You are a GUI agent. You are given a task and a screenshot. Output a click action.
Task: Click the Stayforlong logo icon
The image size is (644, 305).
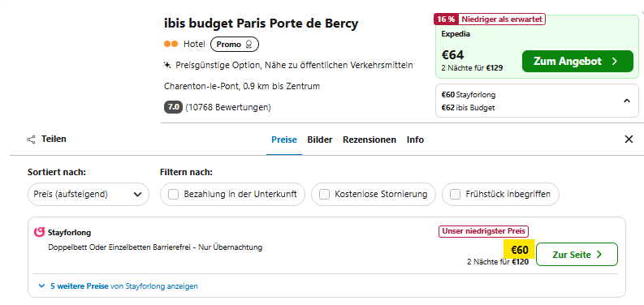point(39,232)
